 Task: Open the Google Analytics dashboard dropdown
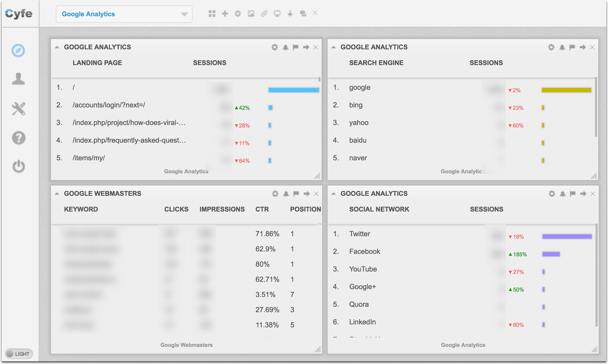click(124, 14)
